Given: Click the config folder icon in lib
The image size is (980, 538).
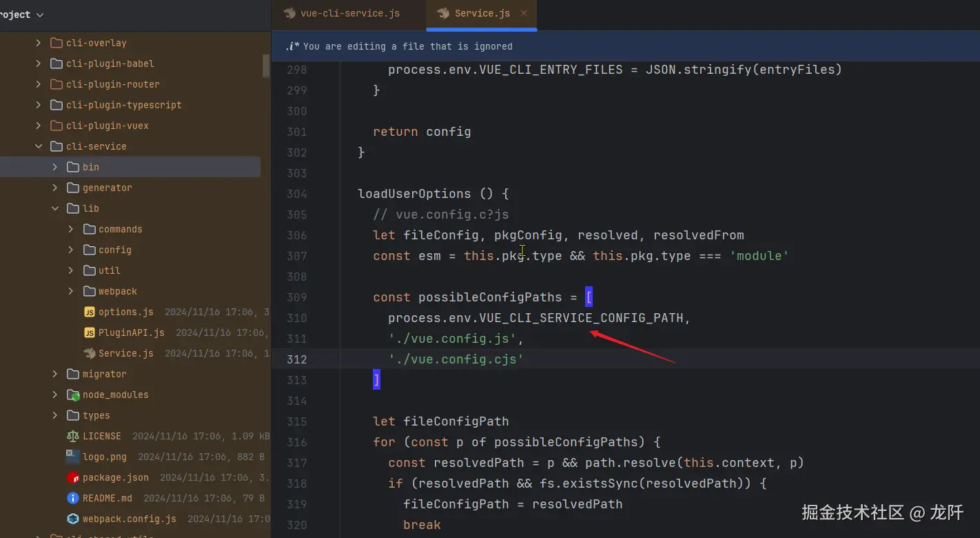Looking at the screenshot, I should pos(89,250).
